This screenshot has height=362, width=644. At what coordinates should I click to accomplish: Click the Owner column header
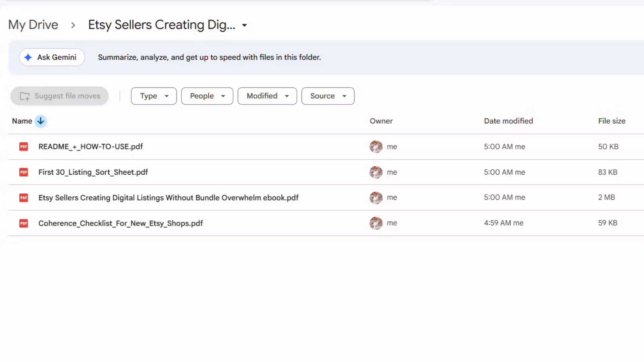(x=381, y=121)
